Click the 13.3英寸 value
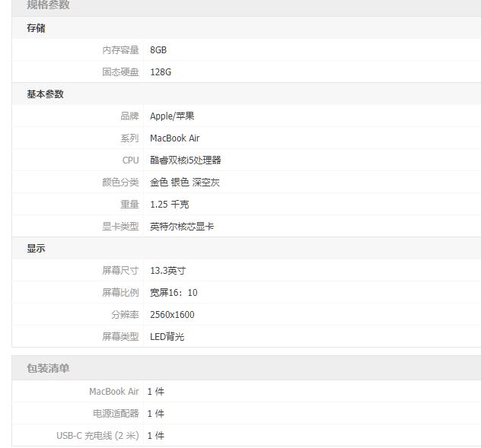Screen dimensions: 481x448 coord(167,271)
